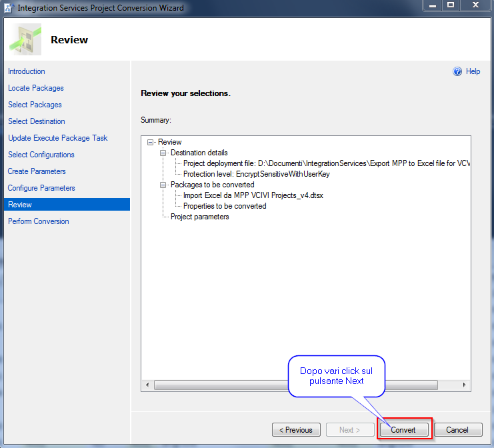Select the Destination details label
The width and height of the screenshot is (494, 448).
(199, 153)
